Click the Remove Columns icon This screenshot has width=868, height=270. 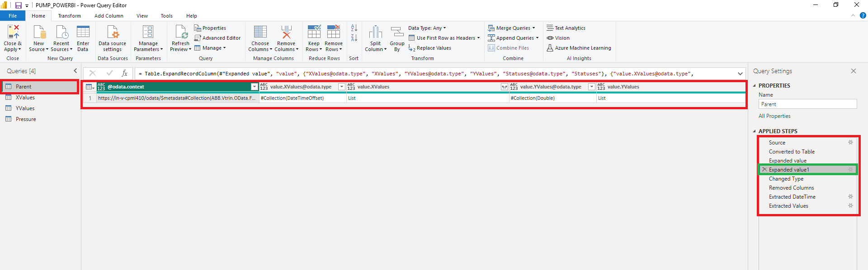coord(286,32)
